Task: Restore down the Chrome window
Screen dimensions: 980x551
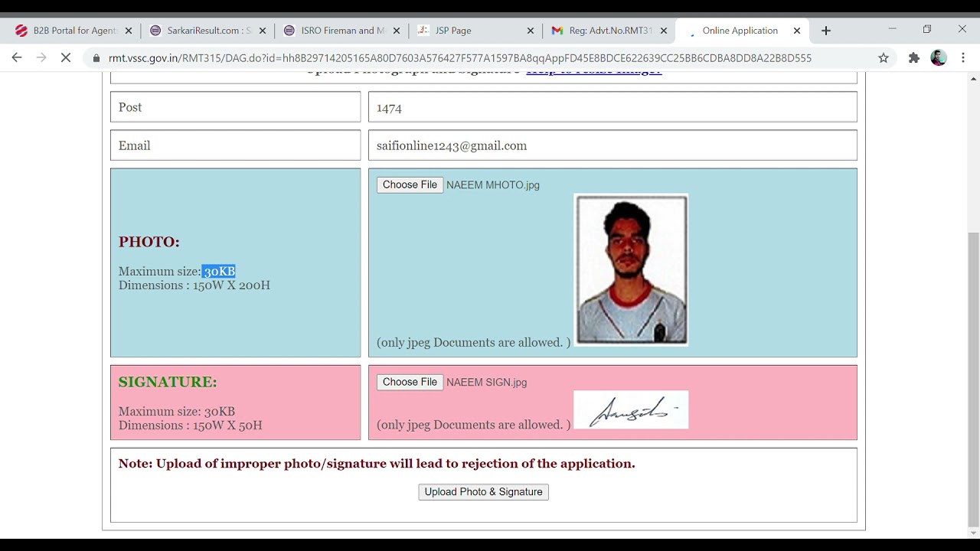Action: (x=927, y=29)
